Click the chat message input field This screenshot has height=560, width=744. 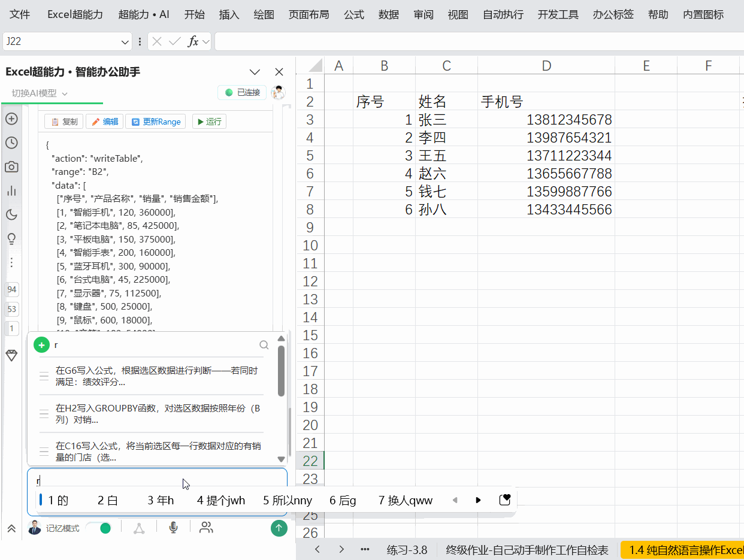(157, 491)
